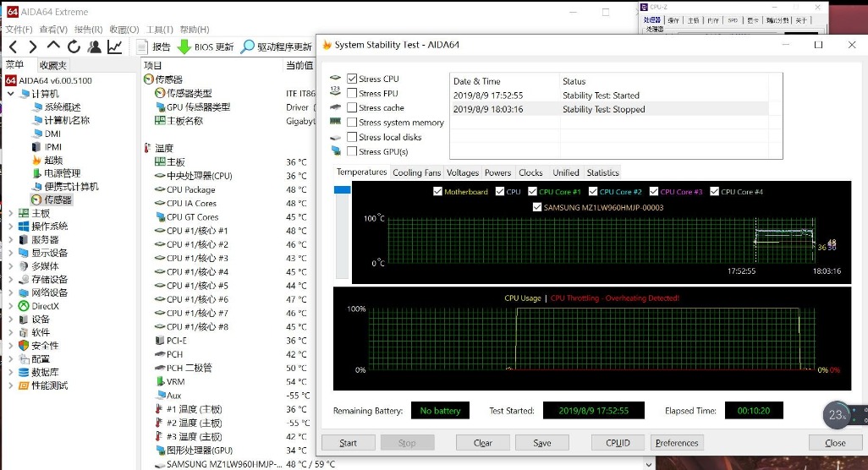
Task: Expand the 服务器 tree node
Action: coord(10,239)
